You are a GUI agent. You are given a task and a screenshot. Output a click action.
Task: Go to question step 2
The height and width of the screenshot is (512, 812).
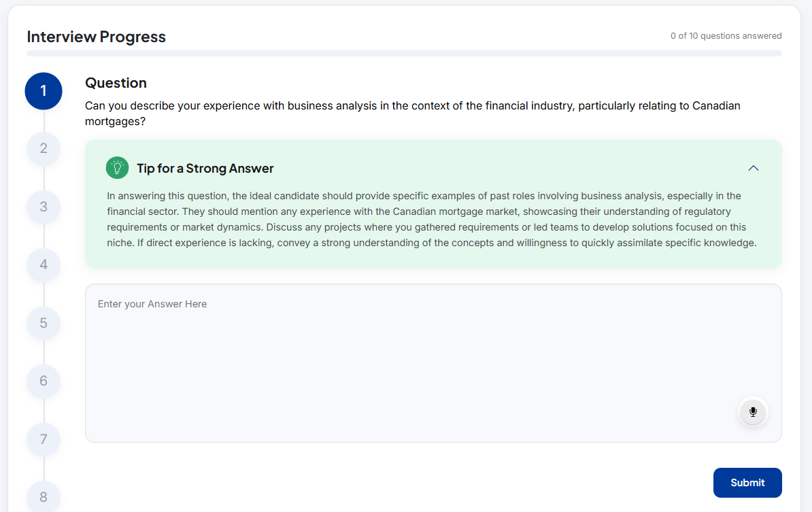tap(44, 148)
